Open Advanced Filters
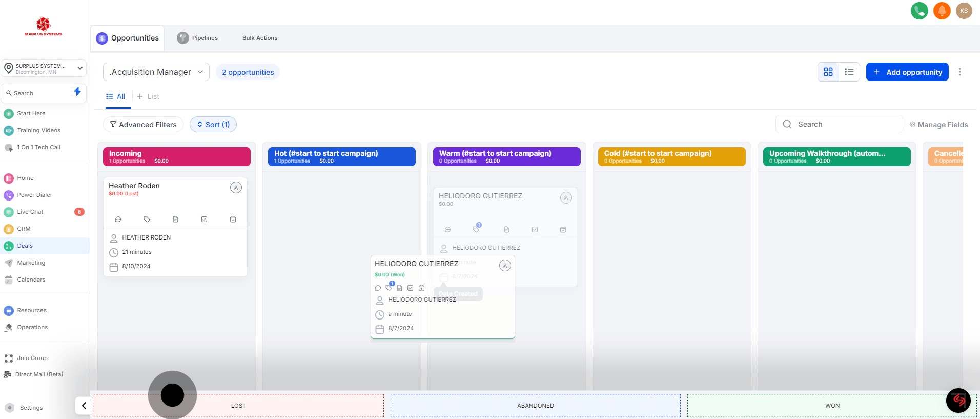Screen dimensions: 980x419 [x=143, y=125]
